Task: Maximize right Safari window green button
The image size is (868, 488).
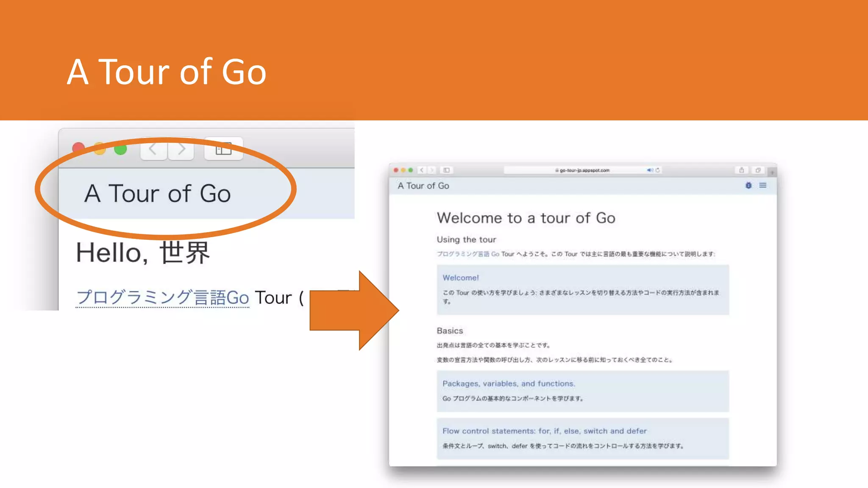Action: 410,170
